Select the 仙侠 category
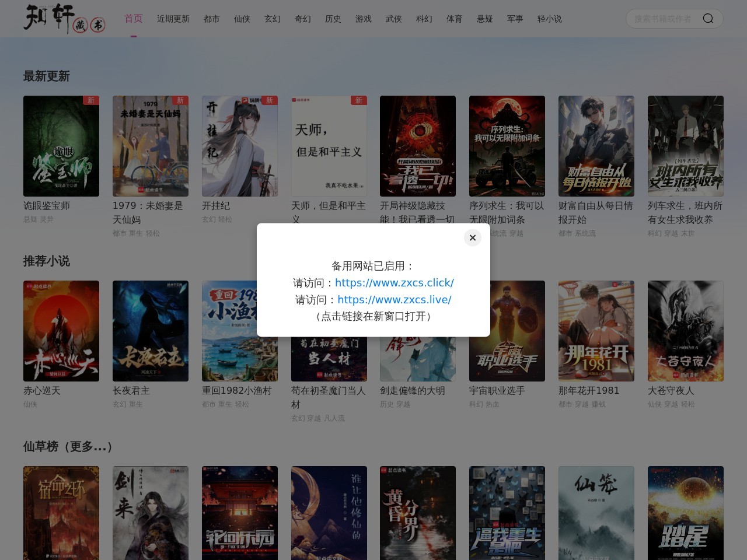The image size is (747, 560). coord(242,19)
